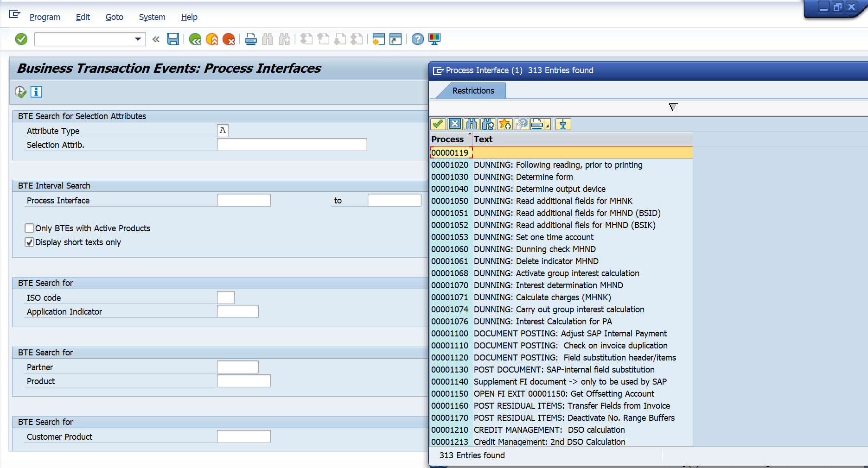Select the Save icon on the standard toolbar
Viewport: 868px width, 468px height.
coord(172,39)
